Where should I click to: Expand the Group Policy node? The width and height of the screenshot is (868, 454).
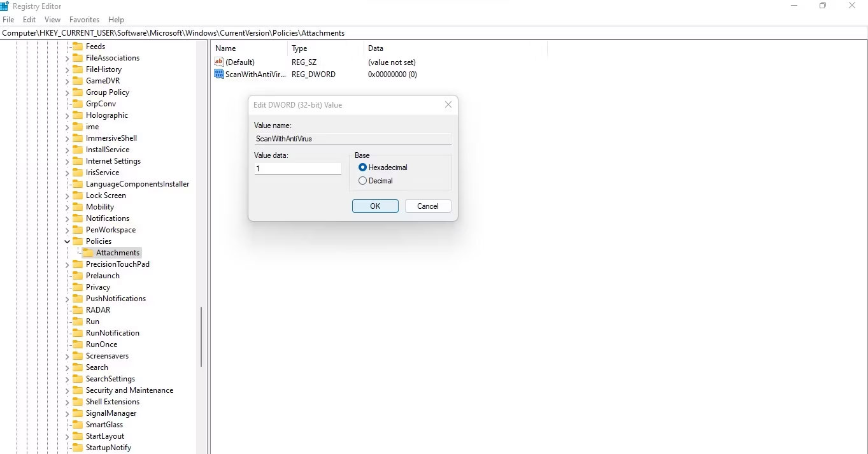click(x=67, y=92)
